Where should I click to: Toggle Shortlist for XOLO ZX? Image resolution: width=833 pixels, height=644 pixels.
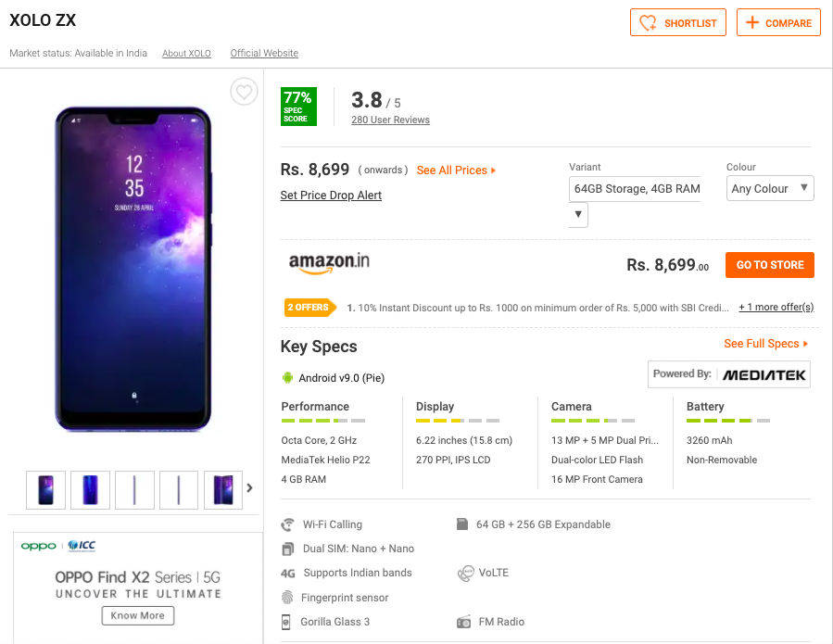(x=678, y=23)
